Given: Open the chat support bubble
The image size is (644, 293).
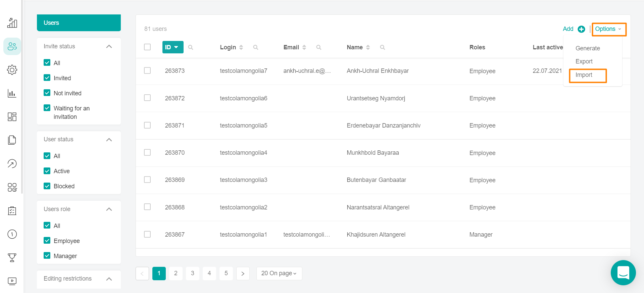Looking at the screenshot, I should [x=623, y=273].
